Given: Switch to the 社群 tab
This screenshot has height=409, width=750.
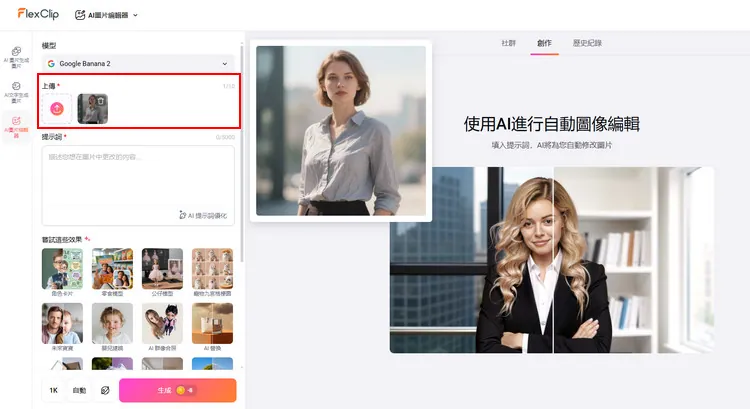Looking at the screenshot, I should (x=508, y=44).
